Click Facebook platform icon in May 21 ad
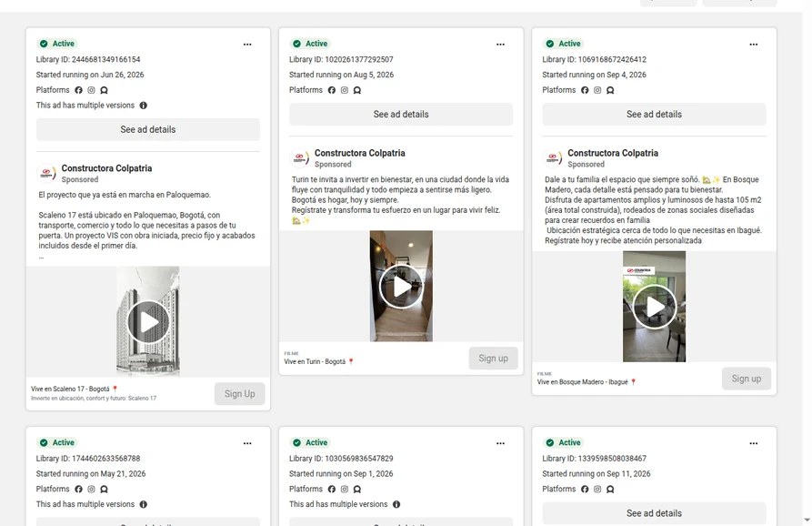 click(79, 490)
